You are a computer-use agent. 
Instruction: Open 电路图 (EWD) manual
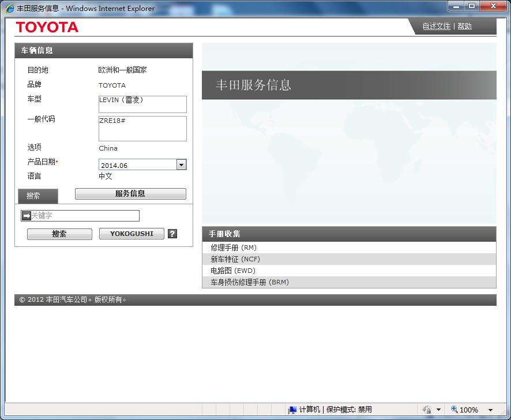349,271
